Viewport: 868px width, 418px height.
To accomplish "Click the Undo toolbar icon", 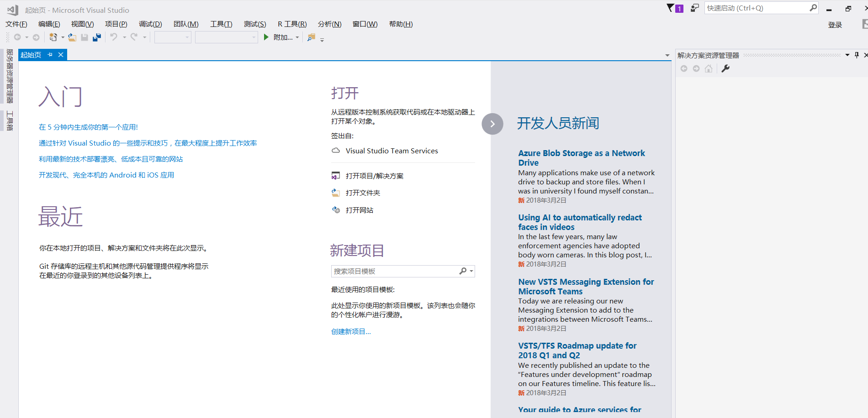I will pyautogui.click(x=114, y=37).
